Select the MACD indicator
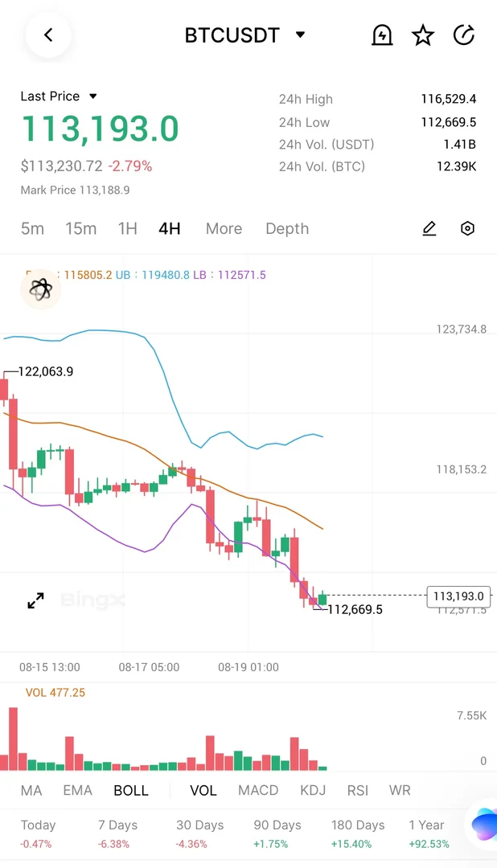 click(258, 791)
